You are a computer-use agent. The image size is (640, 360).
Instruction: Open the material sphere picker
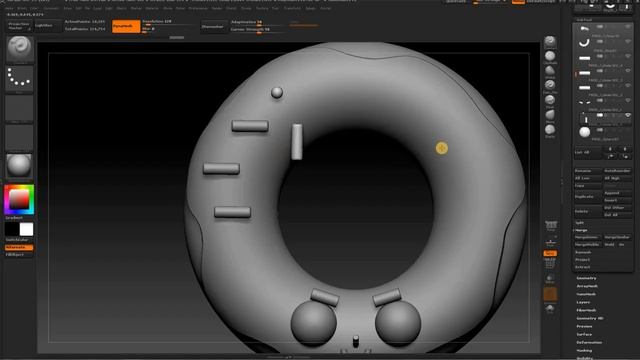pyautogui.click(x=19, y=166)
